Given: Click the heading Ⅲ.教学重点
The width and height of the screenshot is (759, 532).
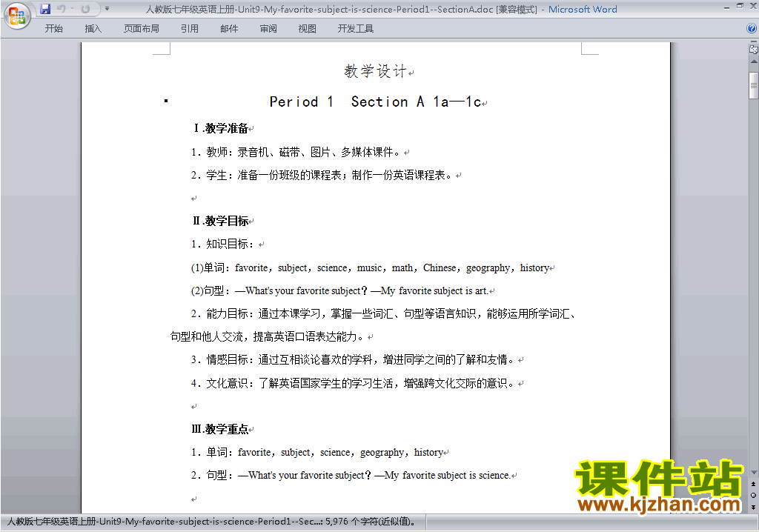Looking at the screenshot, I should click(220, 429).
